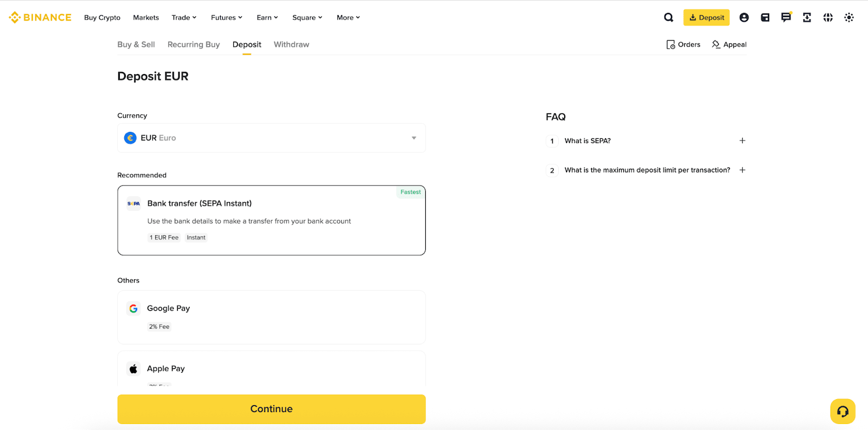Image resolution: width=868 pixels, height=430 pixels.
Task: Click the Apple Pay logo icon
Action: click(133, 369)
